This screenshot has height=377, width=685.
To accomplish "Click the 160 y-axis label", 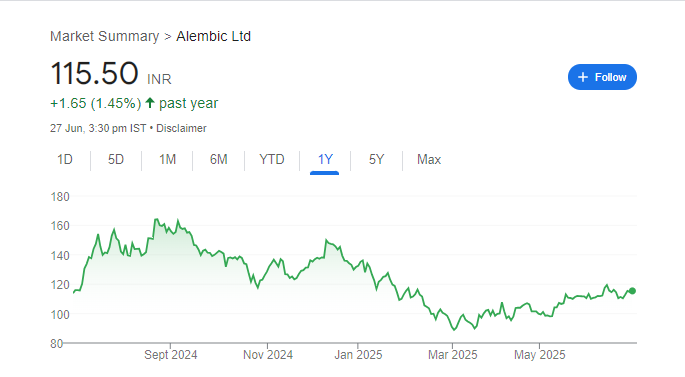I will 60,226.
